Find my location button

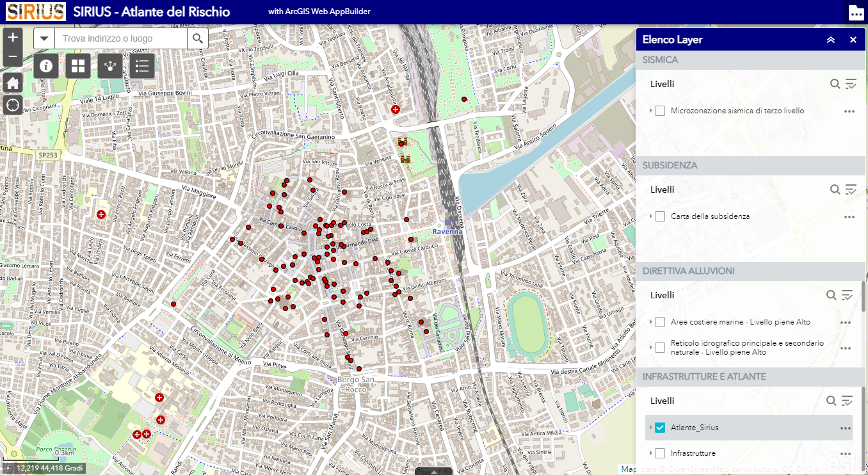(x=13, y=104)
